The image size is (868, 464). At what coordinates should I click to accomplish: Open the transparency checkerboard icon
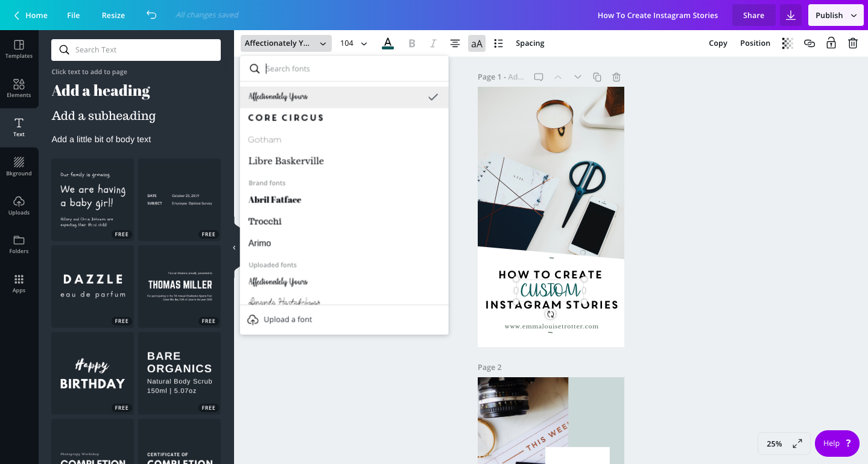pyautogui.click(x=787, y=43)
